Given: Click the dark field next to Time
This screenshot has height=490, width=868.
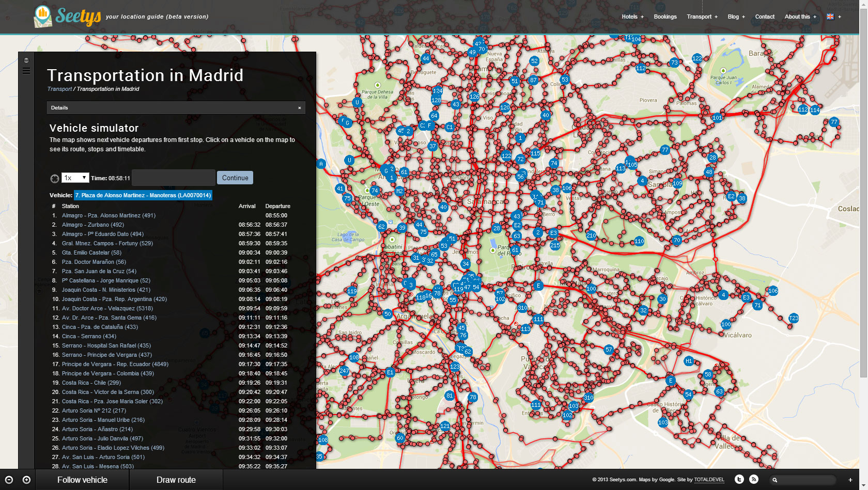Looking at the screenshot, I should tap(174, 178).
